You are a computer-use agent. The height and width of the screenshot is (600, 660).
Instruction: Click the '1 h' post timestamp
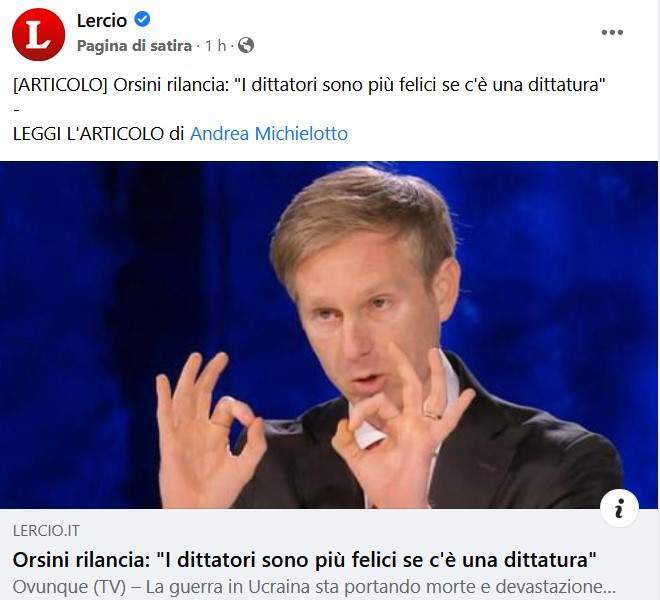(216, 45)
